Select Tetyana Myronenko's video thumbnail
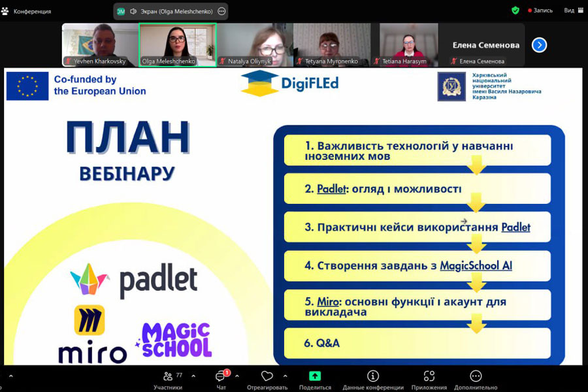588x392 pixels. tap(333, 45)
